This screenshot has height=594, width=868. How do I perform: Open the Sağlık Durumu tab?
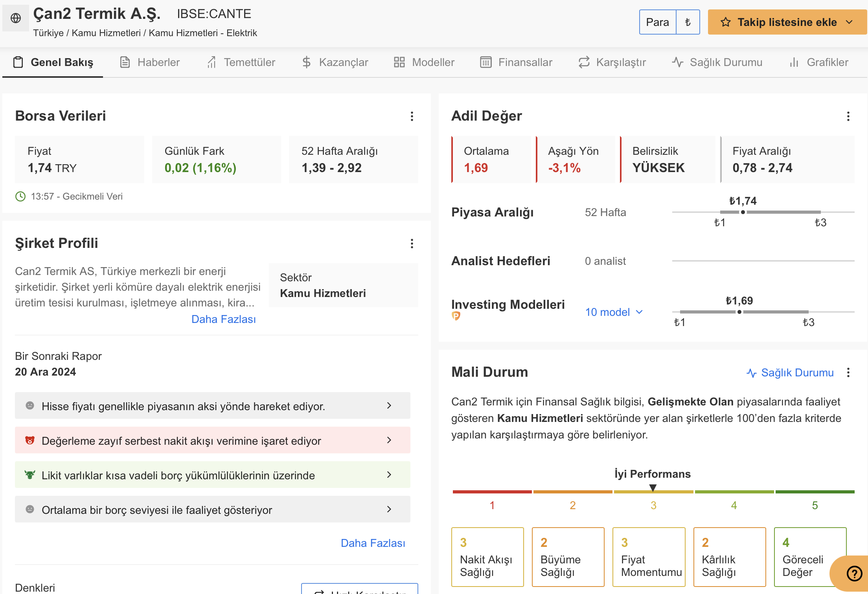717,62
